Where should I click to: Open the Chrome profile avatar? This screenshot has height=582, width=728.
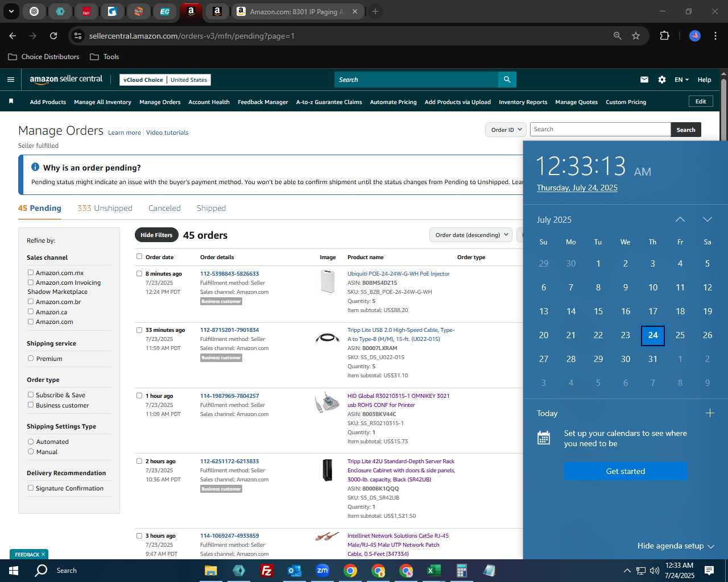(695, 36)
